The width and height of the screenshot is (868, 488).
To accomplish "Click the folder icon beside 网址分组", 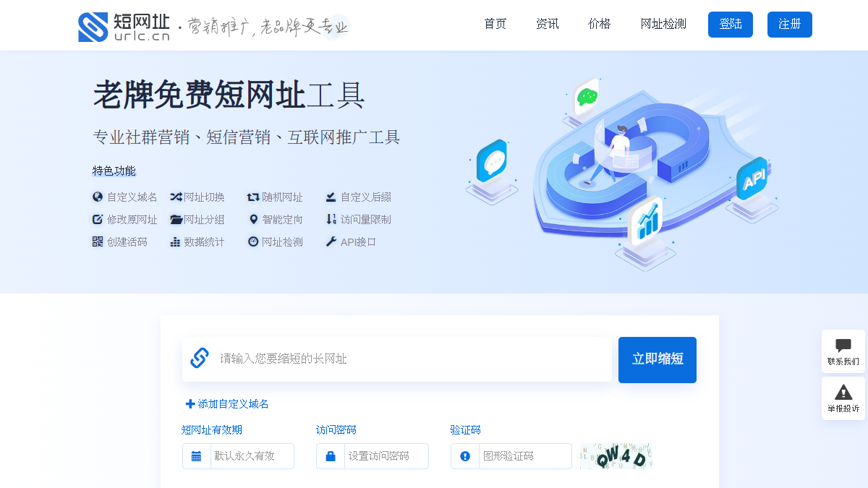I will pos(176,219).
